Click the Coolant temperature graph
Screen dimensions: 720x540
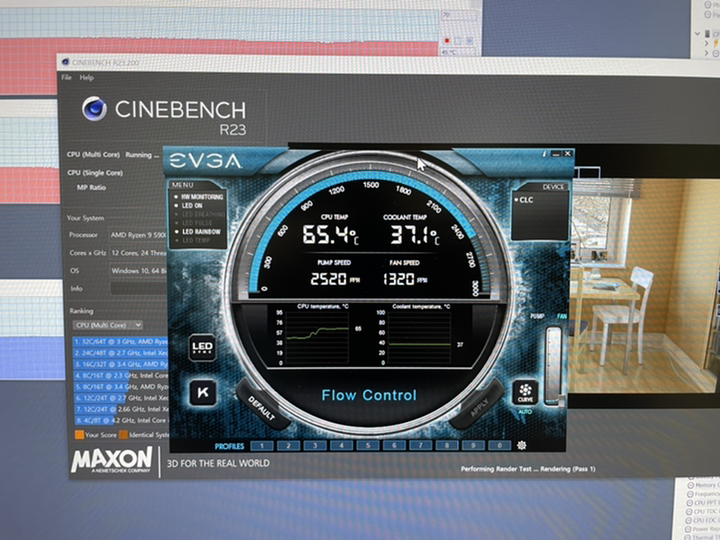click(x=419, y=338)
